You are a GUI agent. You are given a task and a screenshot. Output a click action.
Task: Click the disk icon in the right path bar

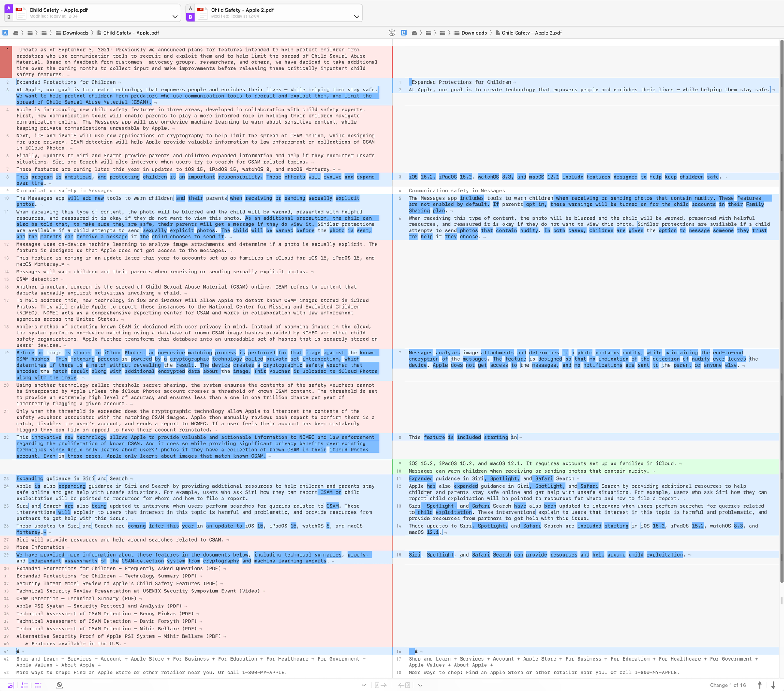(415, 33)
